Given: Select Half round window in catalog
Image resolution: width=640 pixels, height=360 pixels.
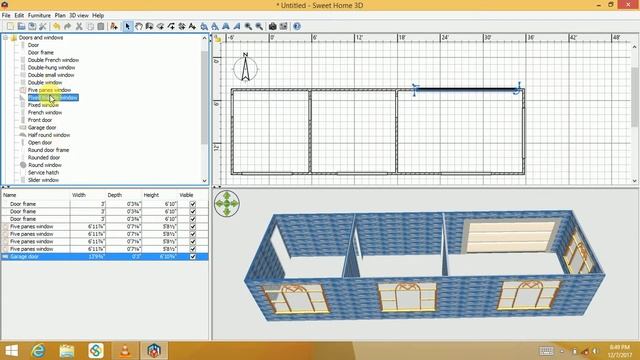Looking at the screenshot, I should (x=49, y=135).
